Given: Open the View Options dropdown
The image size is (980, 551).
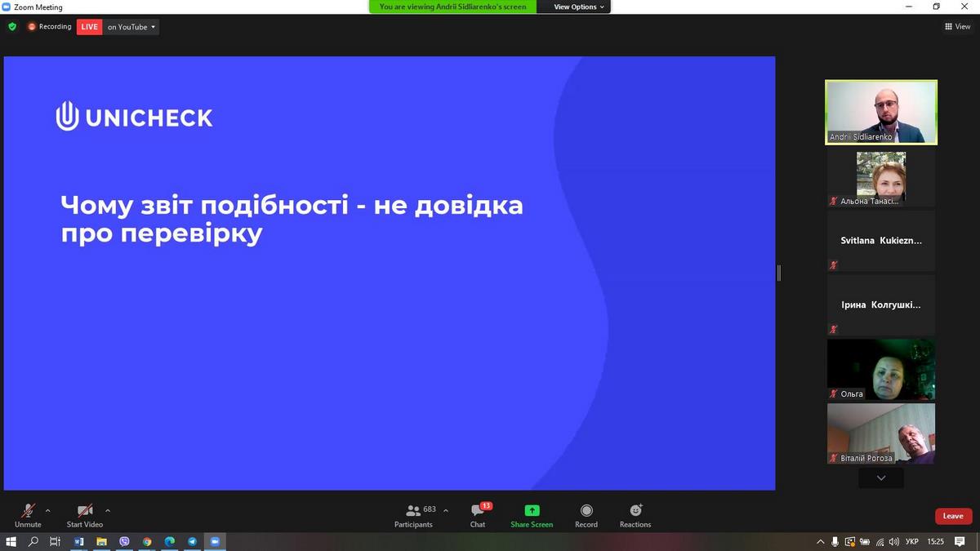Looking at the screenshot, I should (x=579, y=7).
